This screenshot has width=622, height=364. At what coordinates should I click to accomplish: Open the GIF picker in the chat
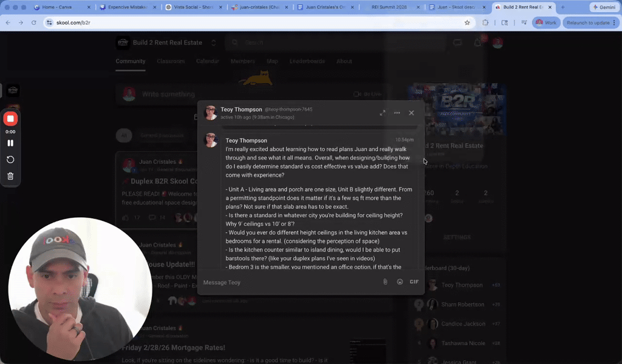pyautogui.click(x=414, y=281)
